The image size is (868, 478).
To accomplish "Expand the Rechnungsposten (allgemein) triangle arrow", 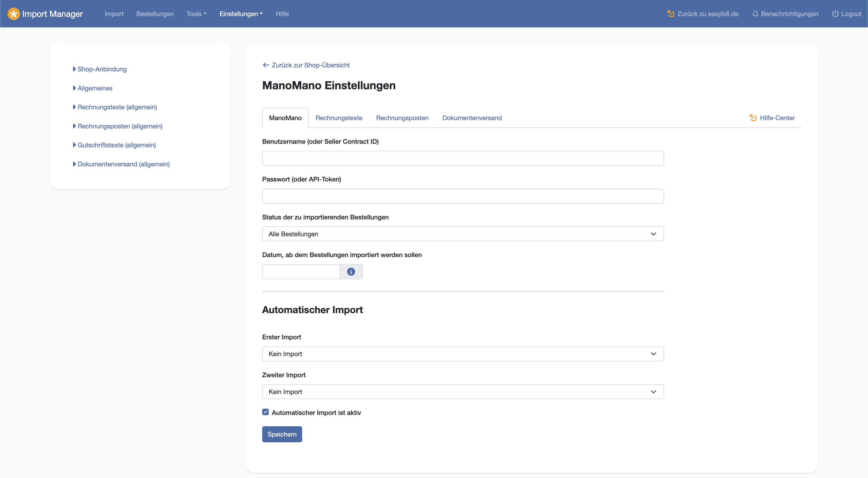I will click(x=74, y=126).
